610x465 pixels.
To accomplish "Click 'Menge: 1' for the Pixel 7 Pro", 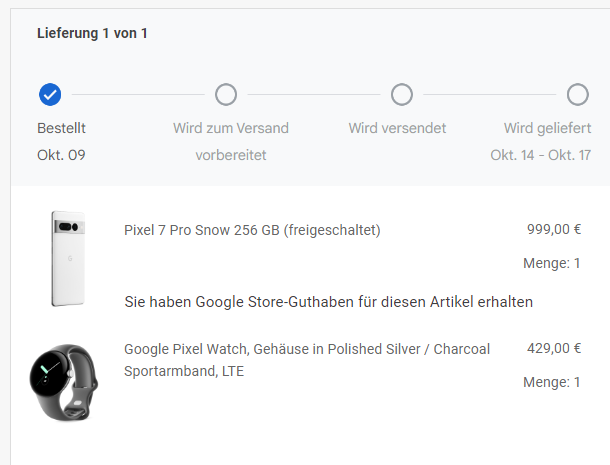I will click(x=551, y=263).
